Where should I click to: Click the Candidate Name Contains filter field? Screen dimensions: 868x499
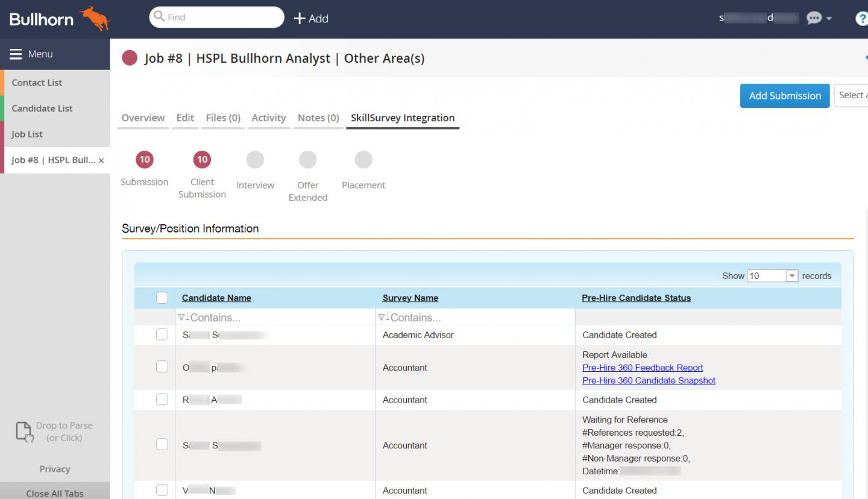(275, 317)
